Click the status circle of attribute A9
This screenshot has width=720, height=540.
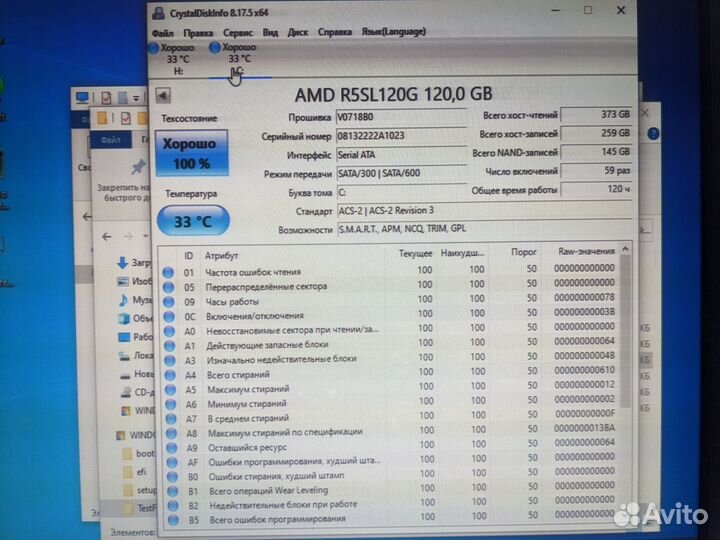tap(172, 448)
